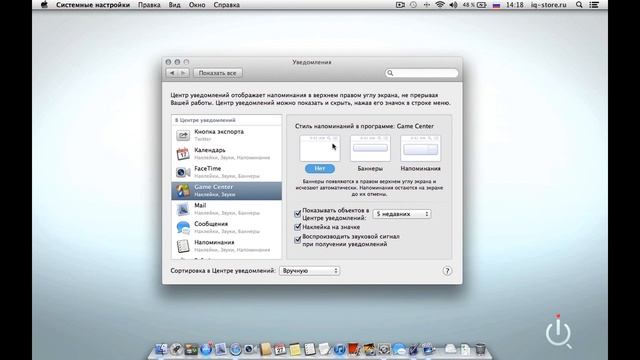Open the Time Machine menu bar icon
Viewport: 640px width, 360px height.
[413, 5]
